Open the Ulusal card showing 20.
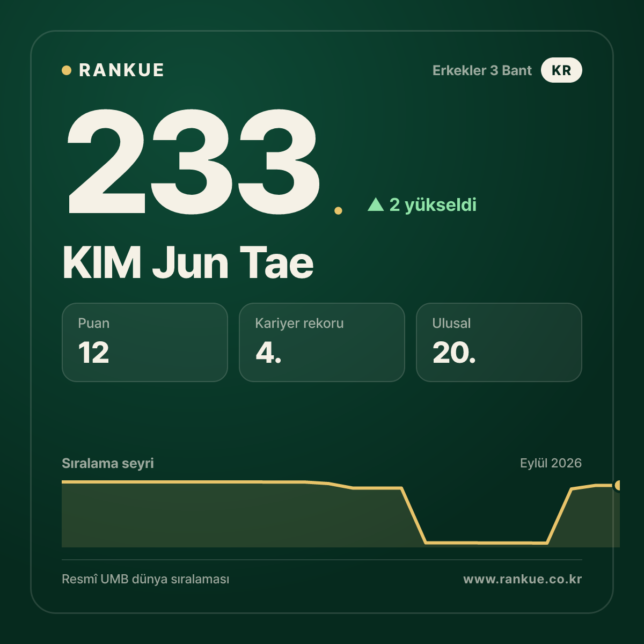The image size is (644, 644). (499, 342)
